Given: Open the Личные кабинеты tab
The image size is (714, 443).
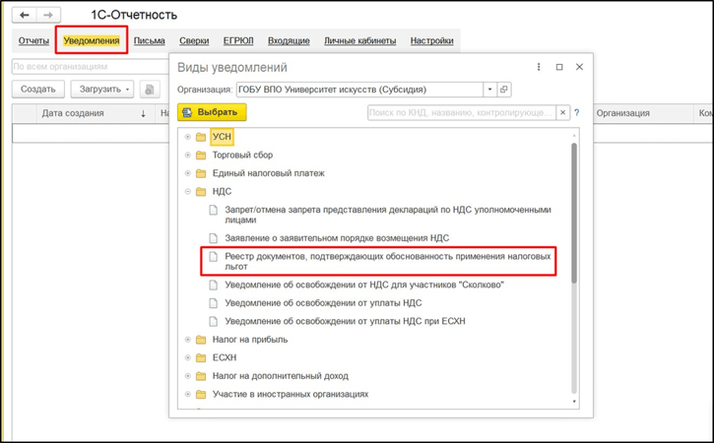Looking at the screenshot, I should pos(360,41).
